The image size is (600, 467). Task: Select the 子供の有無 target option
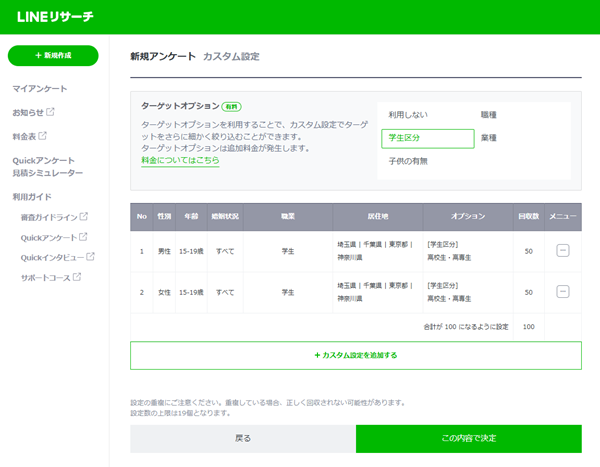click(x=408, y=161)
